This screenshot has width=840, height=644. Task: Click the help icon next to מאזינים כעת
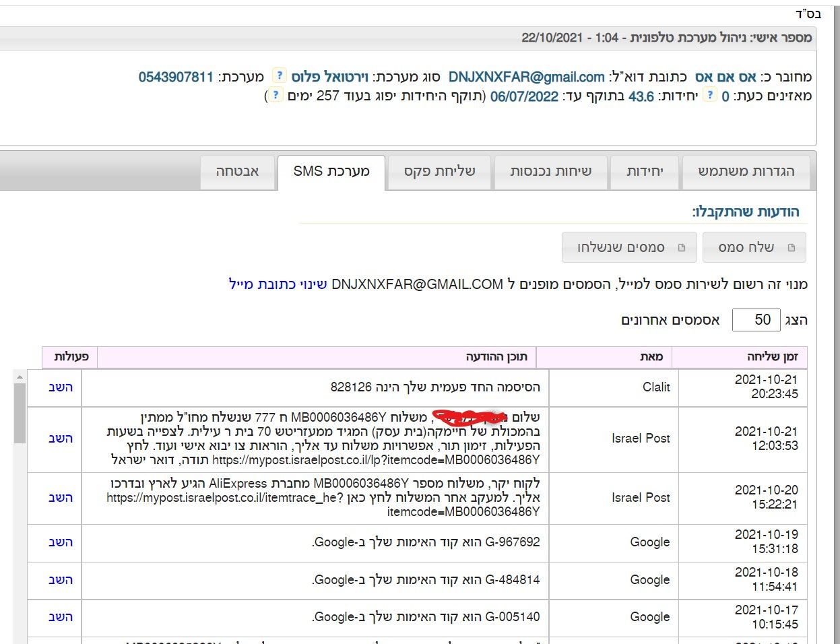tap(709, 95)
